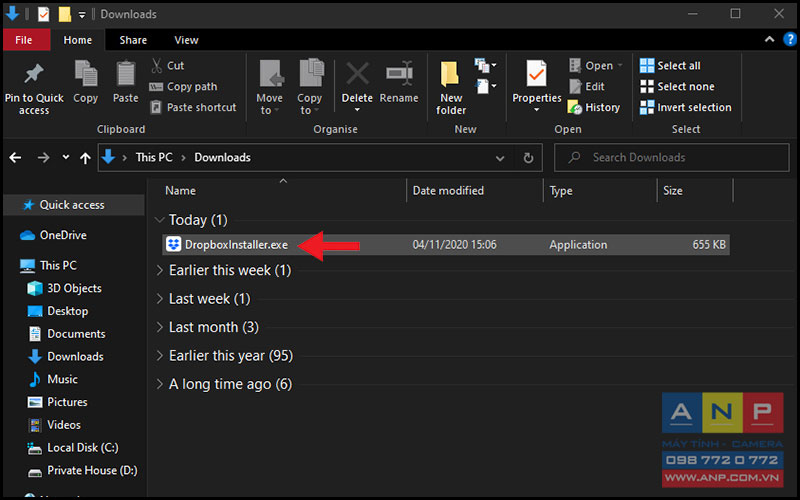
Task: Click the Search Downloads box
Action: coord(671,158)
